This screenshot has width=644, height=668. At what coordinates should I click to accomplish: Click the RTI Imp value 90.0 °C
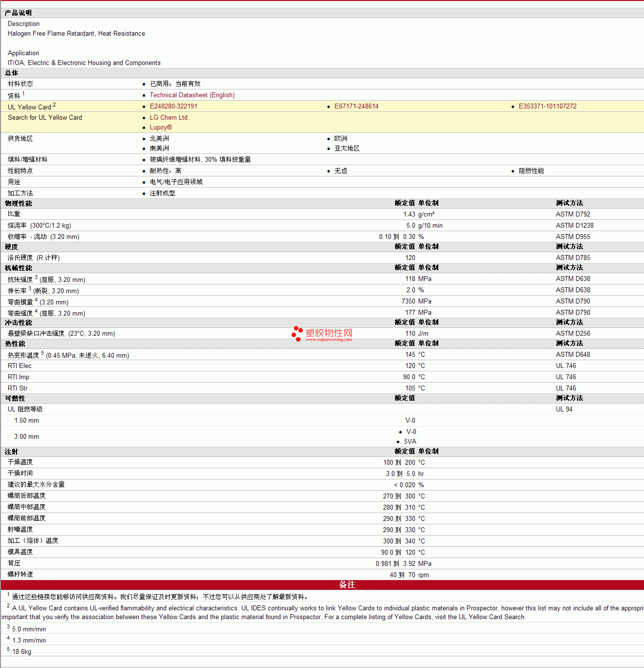(414, 377)
